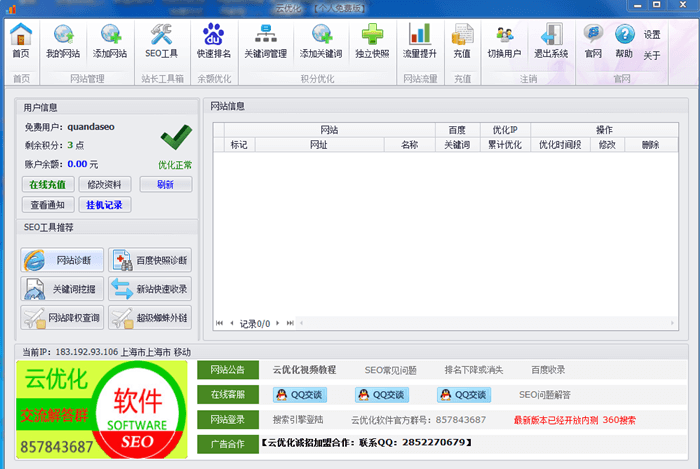This screenshot has height=469, width=700.
Task: Click the first QQ交谈 button
Action: [x=300, y=395]
